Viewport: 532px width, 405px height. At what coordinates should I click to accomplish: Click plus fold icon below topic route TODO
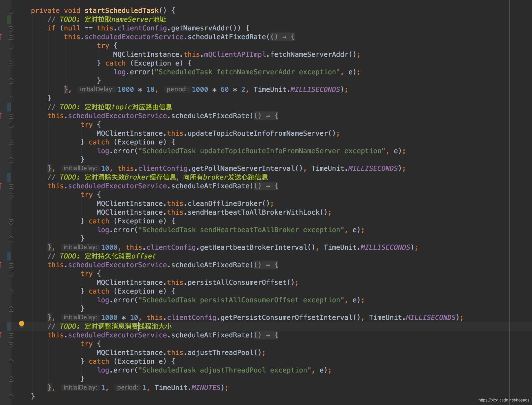11,116
